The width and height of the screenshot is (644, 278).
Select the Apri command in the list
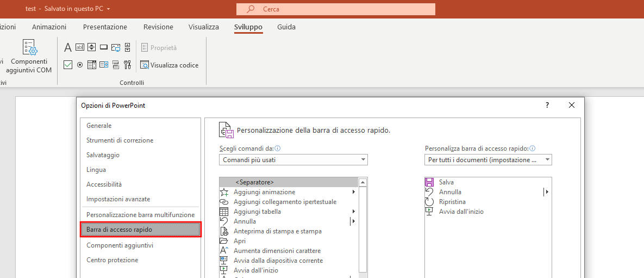coord(289,241)
